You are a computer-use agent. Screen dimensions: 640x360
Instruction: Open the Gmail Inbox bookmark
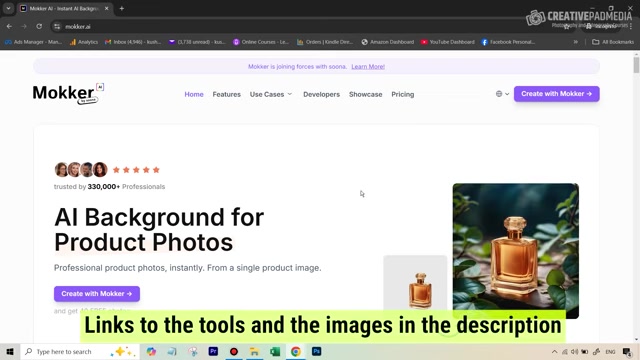pyautogui.click(x=133, y=42)
